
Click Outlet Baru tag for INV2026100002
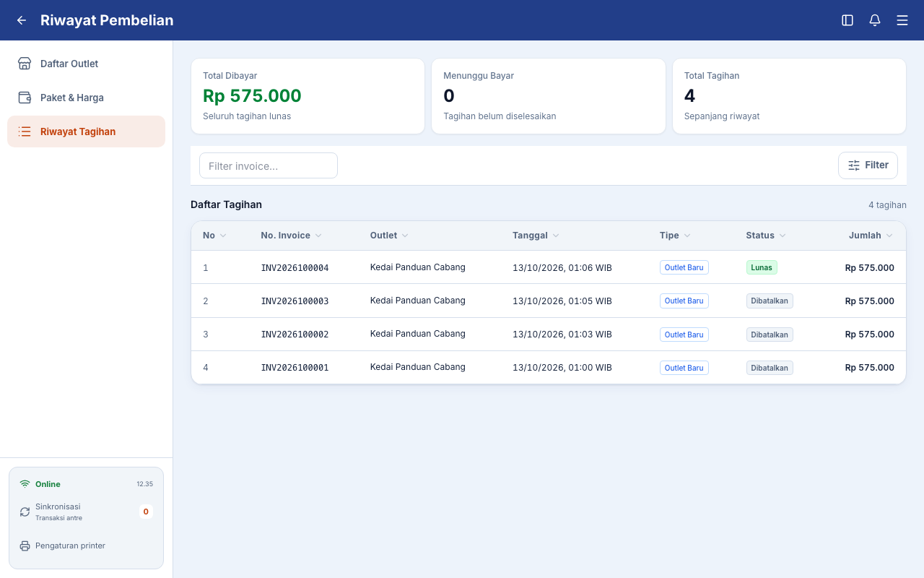(x=684, y=335)
